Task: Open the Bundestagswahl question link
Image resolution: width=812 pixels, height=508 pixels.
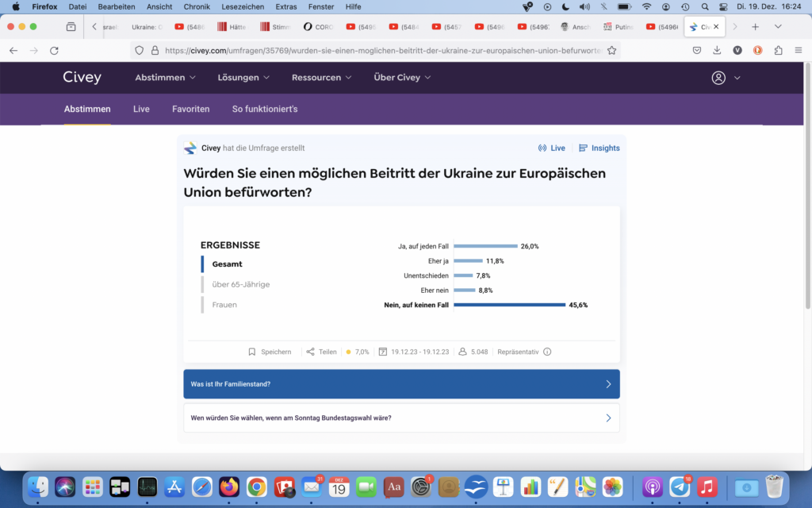Action: click(401, 418)
